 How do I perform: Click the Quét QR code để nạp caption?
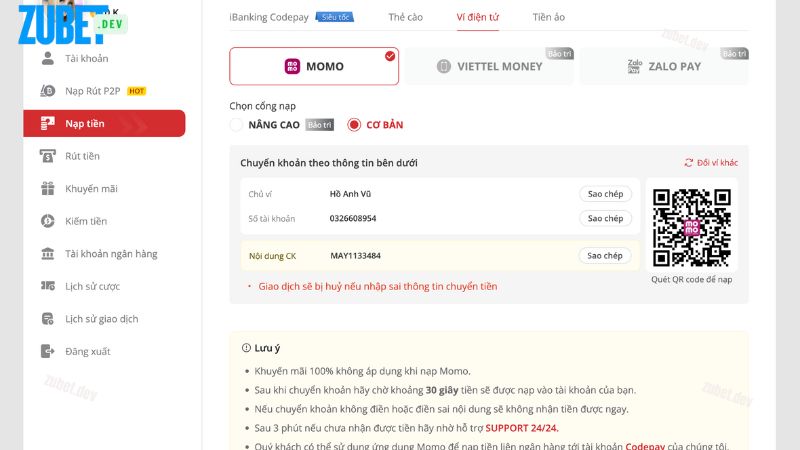point(691,280)
